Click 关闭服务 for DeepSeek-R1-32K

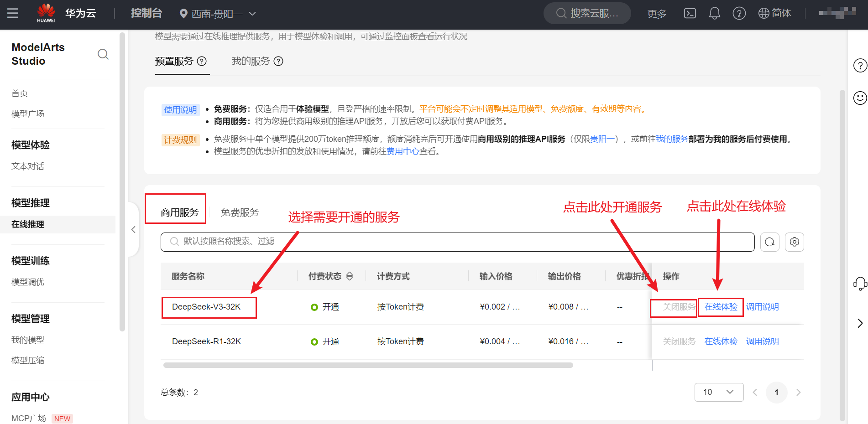click(680, 341)
